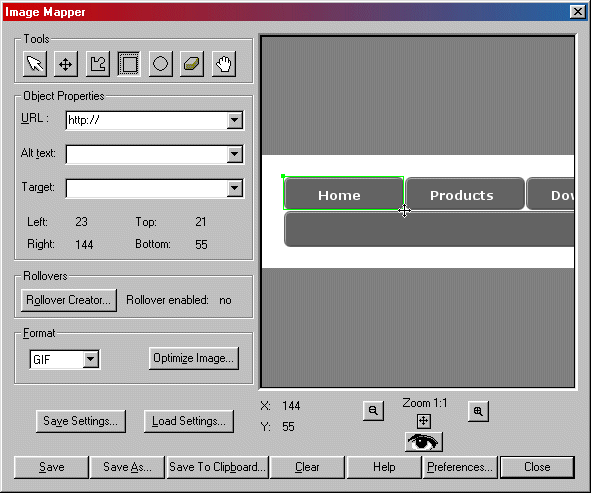This screenshot has width=591, height=493.
Task: Select the rectangle hotspot tool
Action: pyautogui.click(x=129, y=64)
